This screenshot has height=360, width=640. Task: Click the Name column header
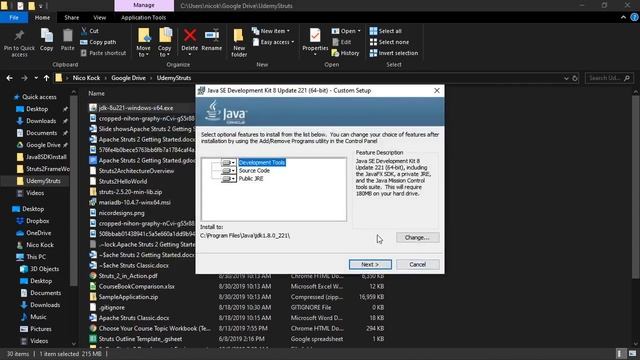[x=96, y=93]
